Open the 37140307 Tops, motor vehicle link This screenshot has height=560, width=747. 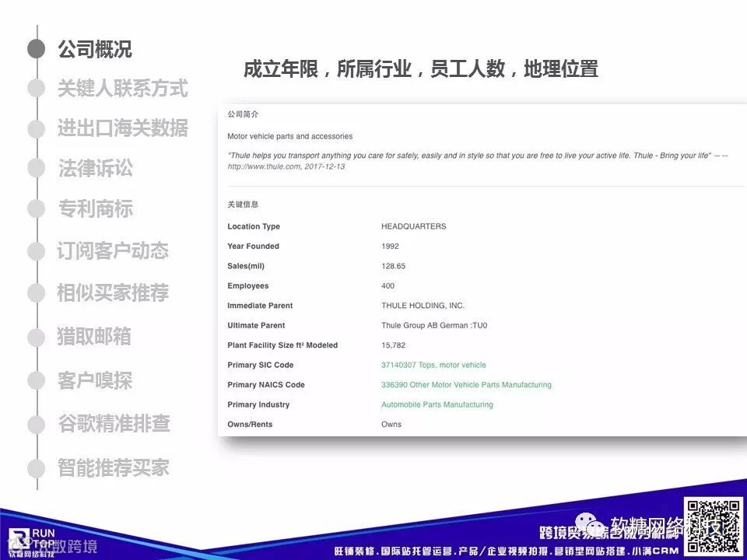(433, 366)
